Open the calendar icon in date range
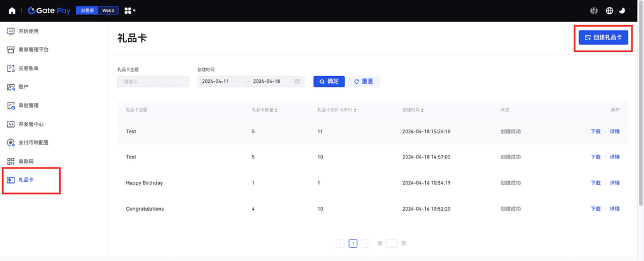The height and width of the screenshot is (261, 644). click(x=297, y=82)
